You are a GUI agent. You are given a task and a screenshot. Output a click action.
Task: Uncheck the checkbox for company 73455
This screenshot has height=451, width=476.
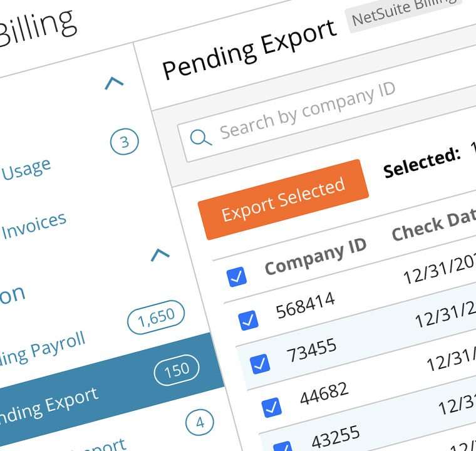pyautogui.click(x=260, y=363)
